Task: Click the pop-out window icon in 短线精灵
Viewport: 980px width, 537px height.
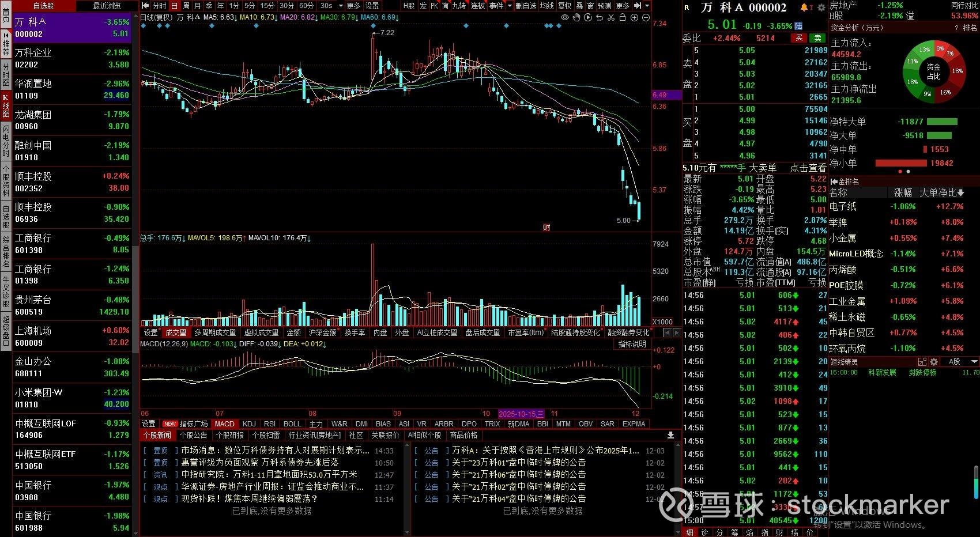Action: [922, 362]
